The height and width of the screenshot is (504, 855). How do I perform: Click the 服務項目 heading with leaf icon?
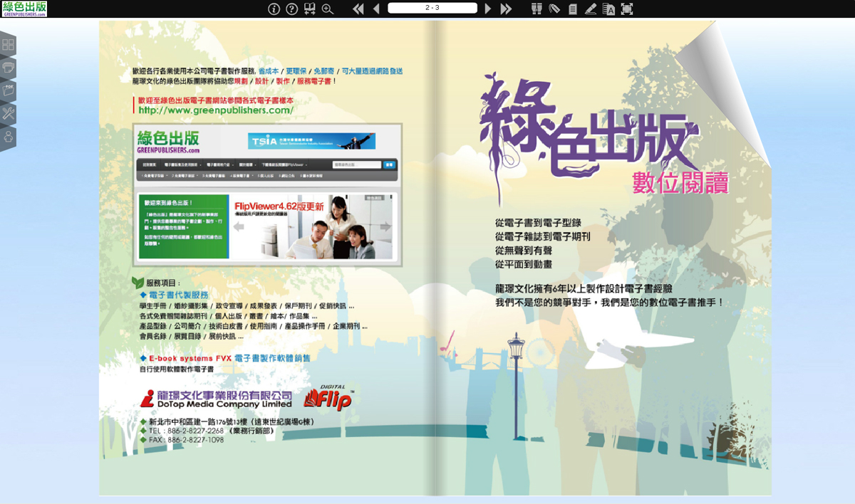click(157, 283)
